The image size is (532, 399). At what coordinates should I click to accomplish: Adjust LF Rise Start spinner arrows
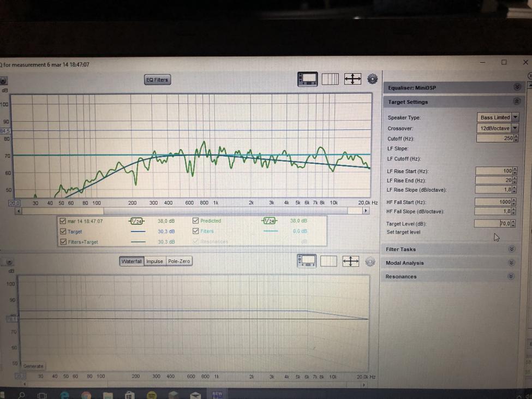(515, 171)
